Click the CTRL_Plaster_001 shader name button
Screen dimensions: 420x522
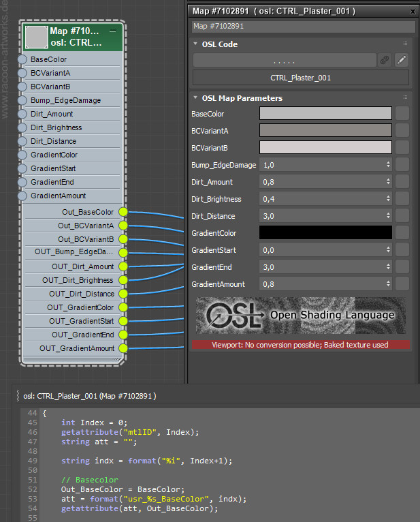click(x=300, y=78)
